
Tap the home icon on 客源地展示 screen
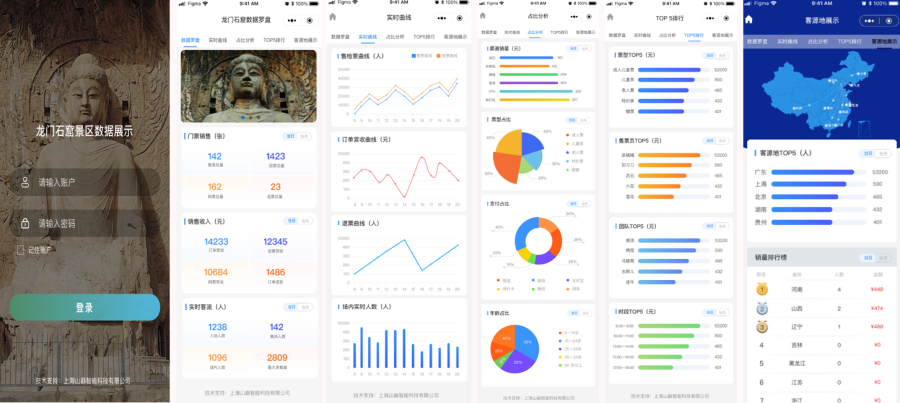pos(751,19)
